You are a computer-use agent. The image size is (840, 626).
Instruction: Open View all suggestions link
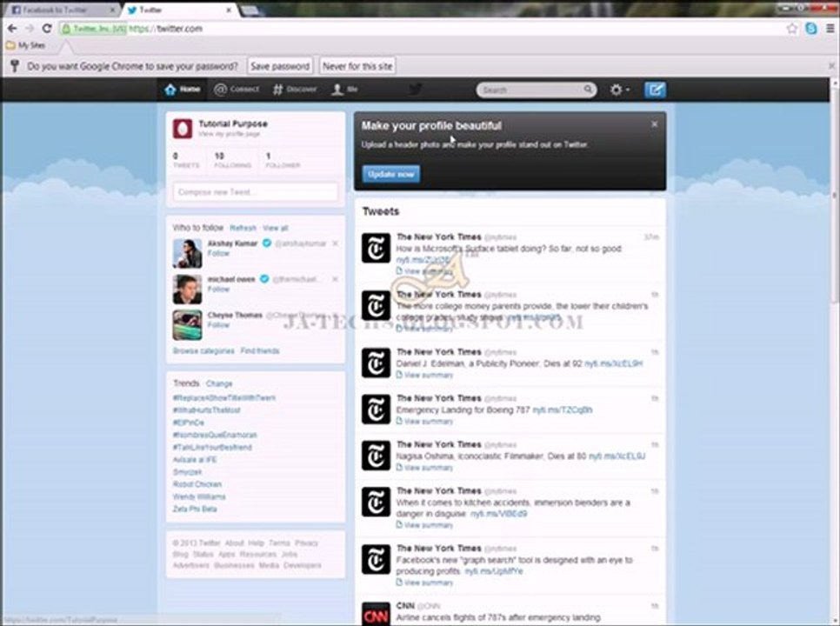point(276,228)
